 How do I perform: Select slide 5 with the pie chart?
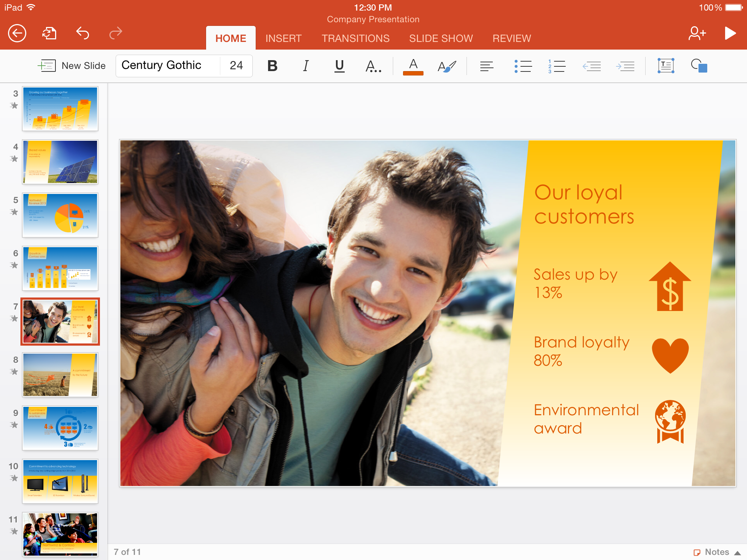pos(60,215)
